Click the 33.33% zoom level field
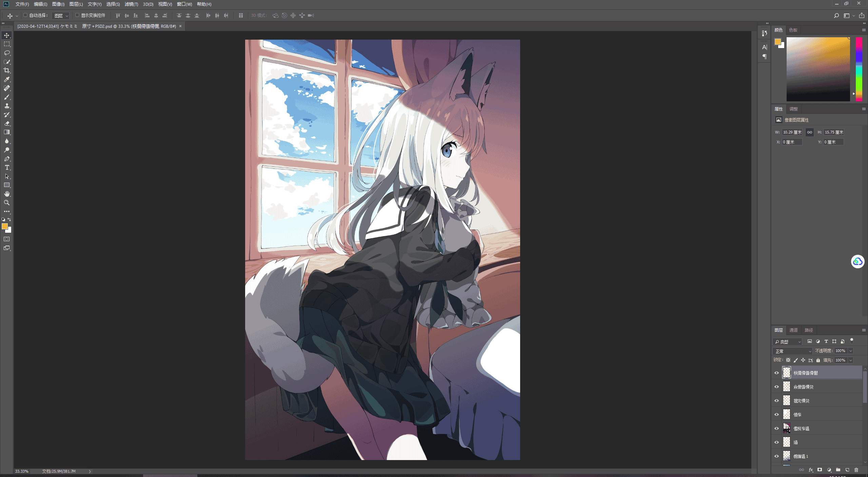Viewport: 868px width, 477px height. 22,471
